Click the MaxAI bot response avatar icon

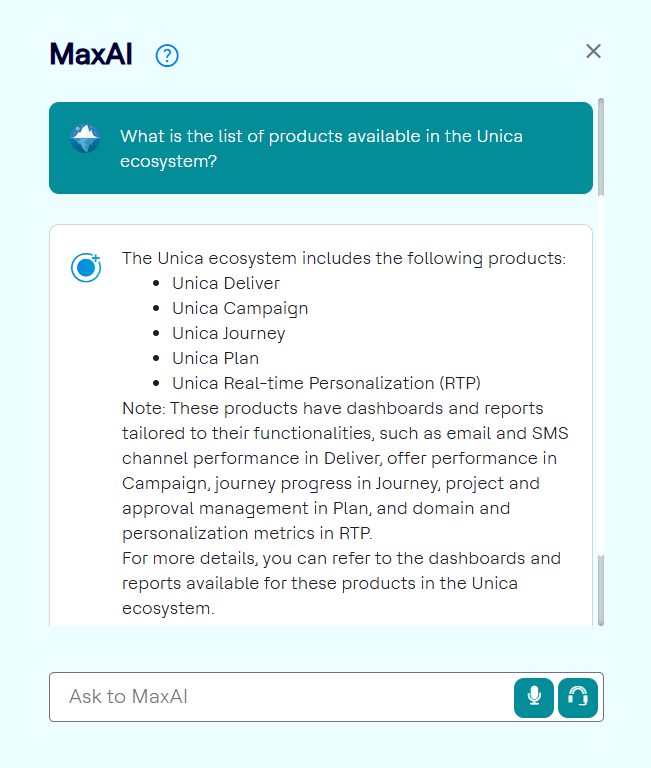click(x=86, y=267)
